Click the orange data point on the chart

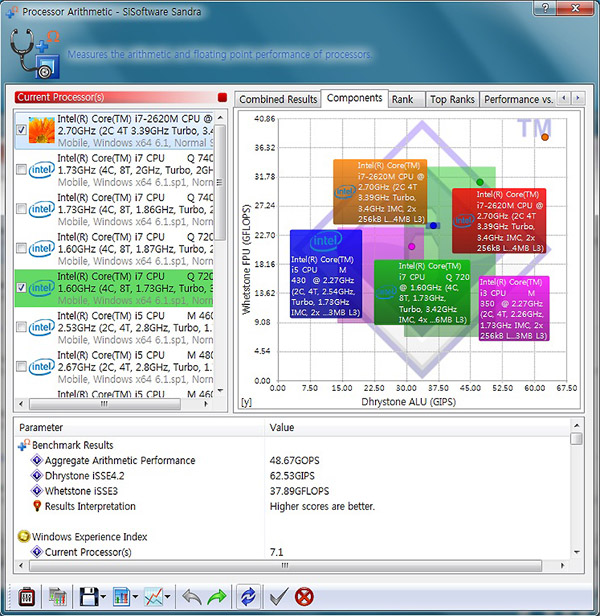pos(545,137)
